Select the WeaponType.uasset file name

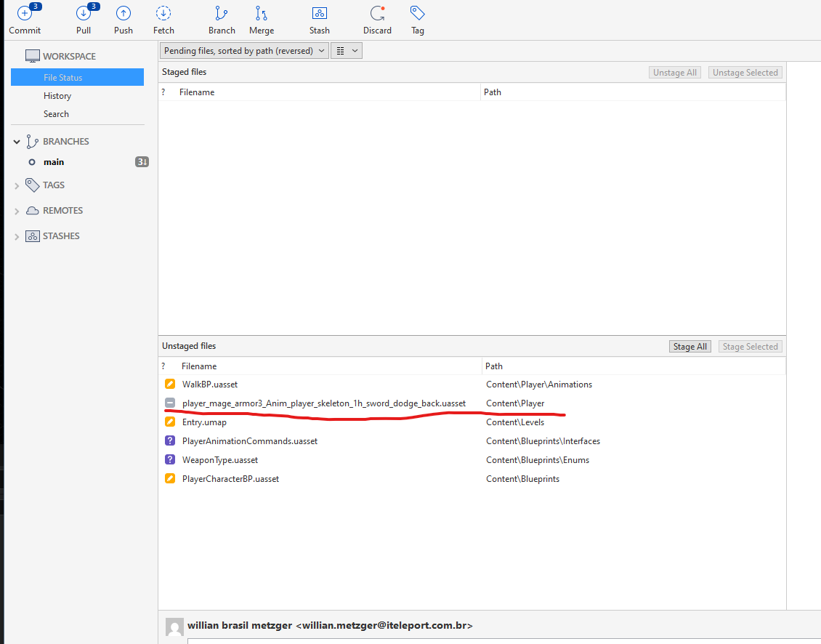[x=220, y=459]
